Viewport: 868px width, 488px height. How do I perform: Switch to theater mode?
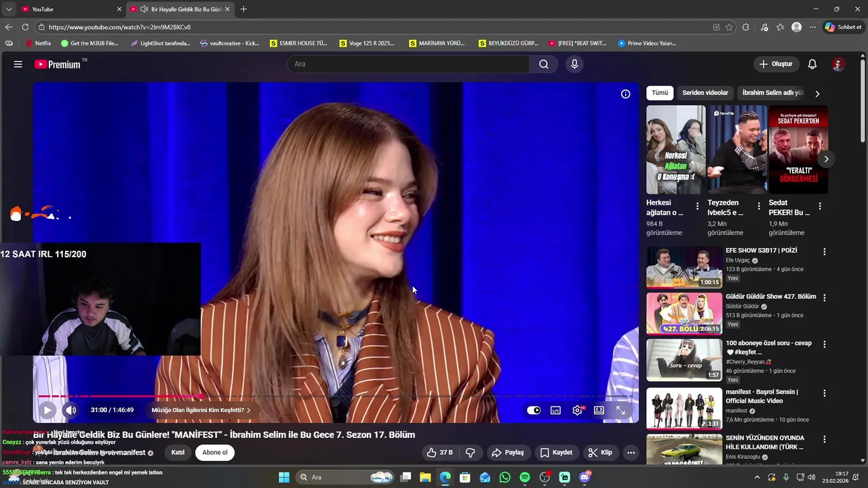coord(599,410)
